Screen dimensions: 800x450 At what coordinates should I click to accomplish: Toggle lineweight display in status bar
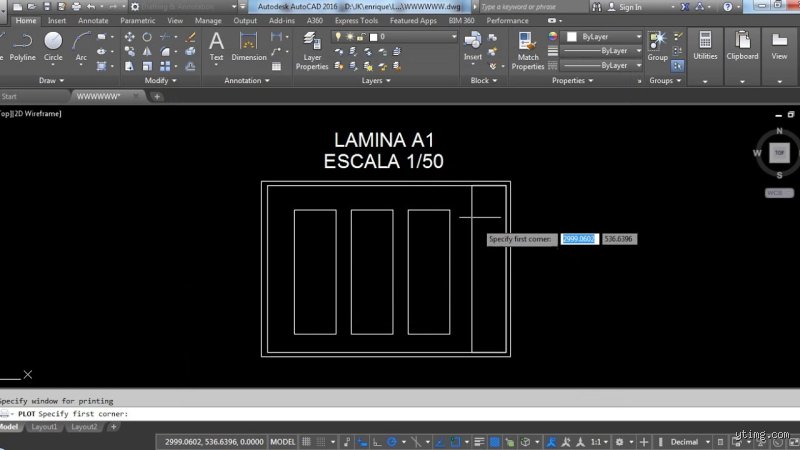pyautogui.click(x=479, y=442)
